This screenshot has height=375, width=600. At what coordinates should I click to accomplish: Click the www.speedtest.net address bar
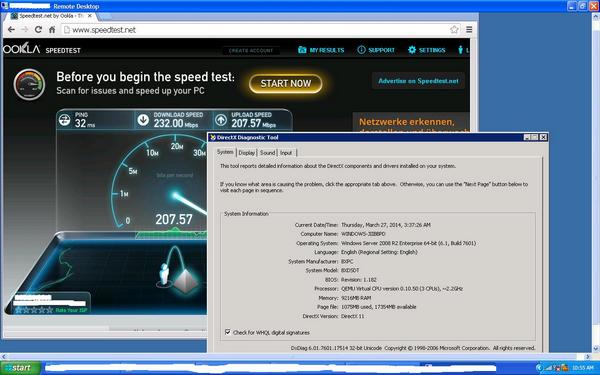pyautogui.click(x=260, y=29)
